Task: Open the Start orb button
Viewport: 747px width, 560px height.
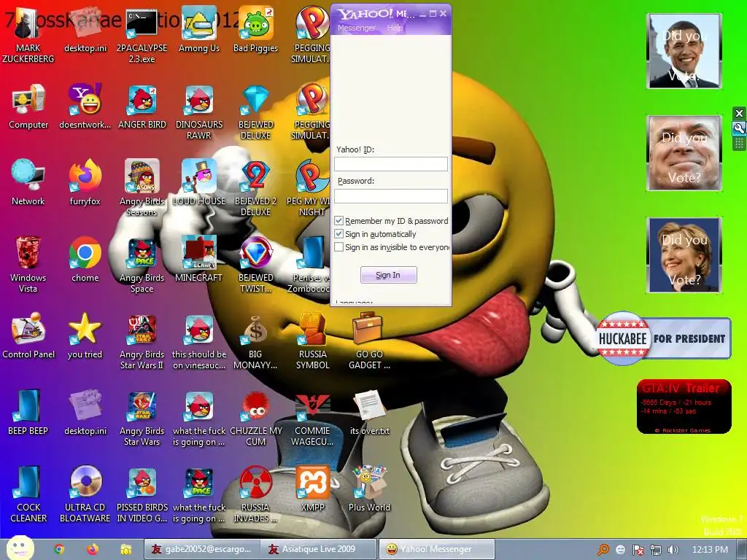Action: pyautogui.click(x=20, y=548)
